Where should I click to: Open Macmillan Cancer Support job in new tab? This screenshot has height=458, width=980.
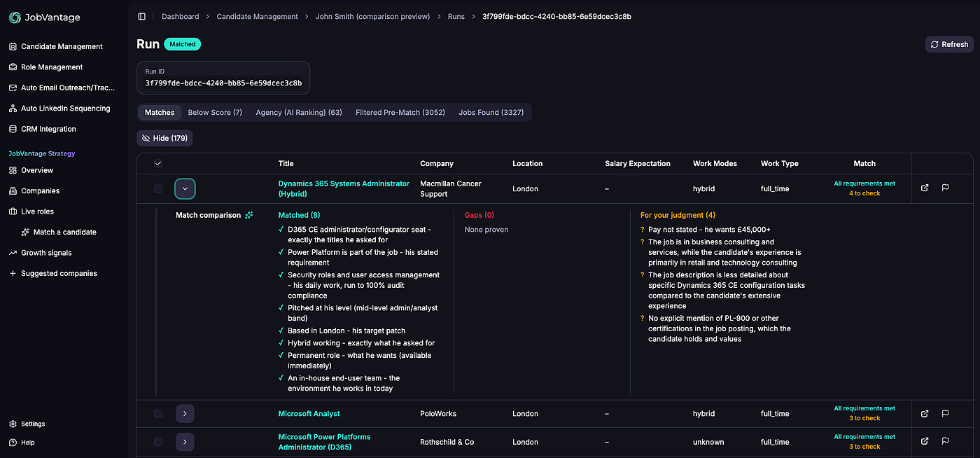coord(925,188)
